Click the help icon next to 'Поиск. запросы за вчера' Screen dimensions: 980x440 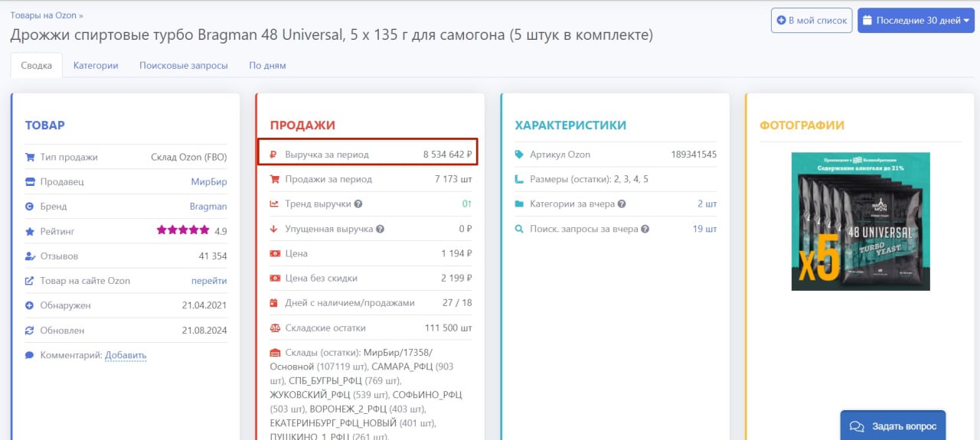(645, 229)
